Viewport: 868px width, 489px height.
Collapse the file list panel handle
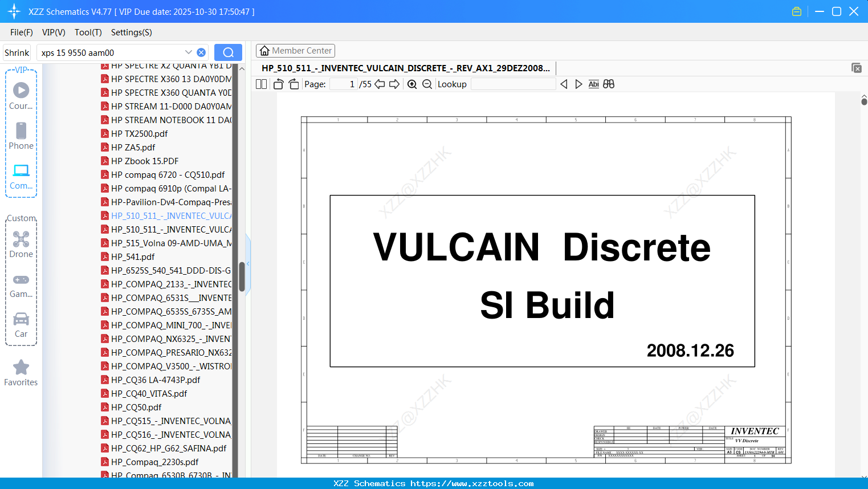[248, 263]
